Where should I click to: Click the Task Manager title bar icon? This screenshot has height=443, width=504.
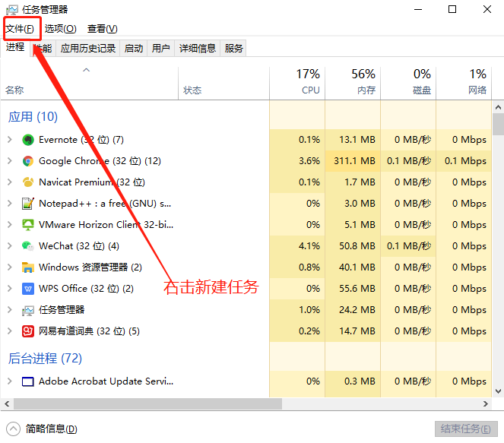pyautogui.click(x=12, y=10)
